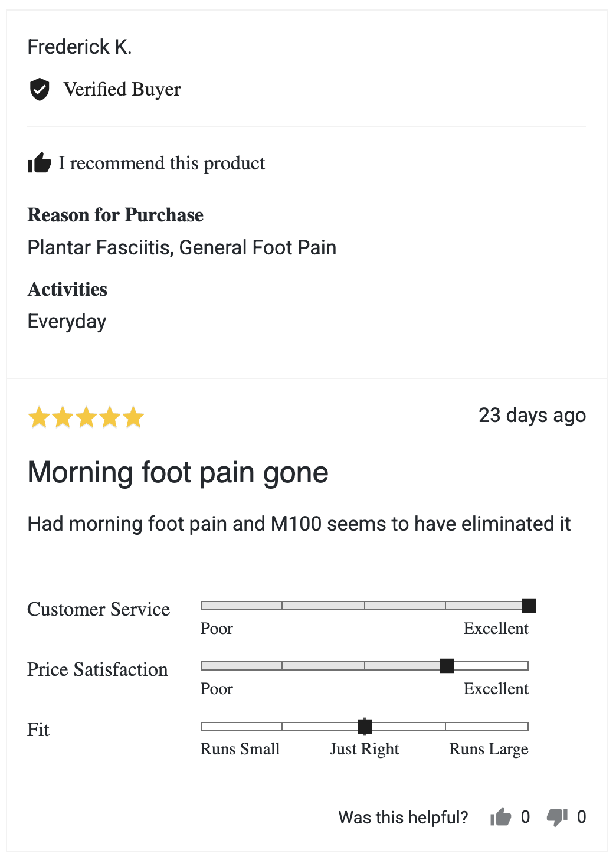Click Plantar Fasciitis, General Foot Pain text
Viewport: 616px width, 863px height.
click(182, 248)
